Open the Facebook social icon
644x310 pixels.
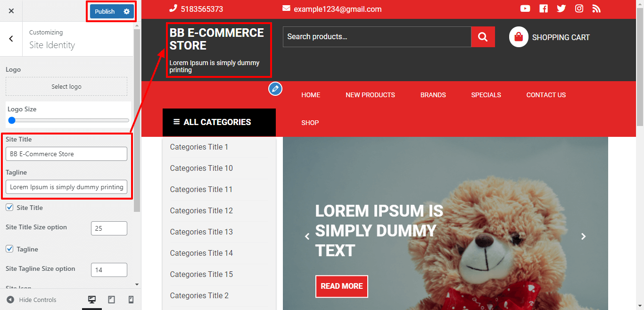pos(544,8)
